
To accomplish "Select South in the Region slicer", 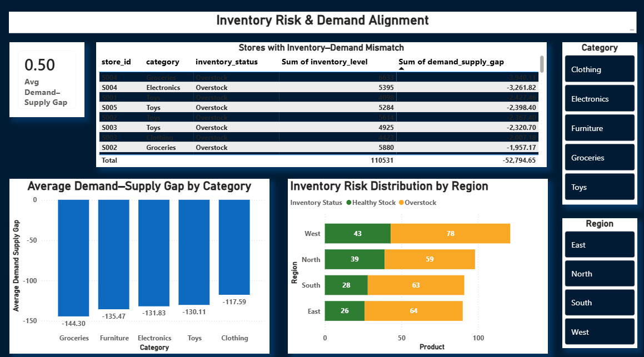I will click(x=600, y=303).
